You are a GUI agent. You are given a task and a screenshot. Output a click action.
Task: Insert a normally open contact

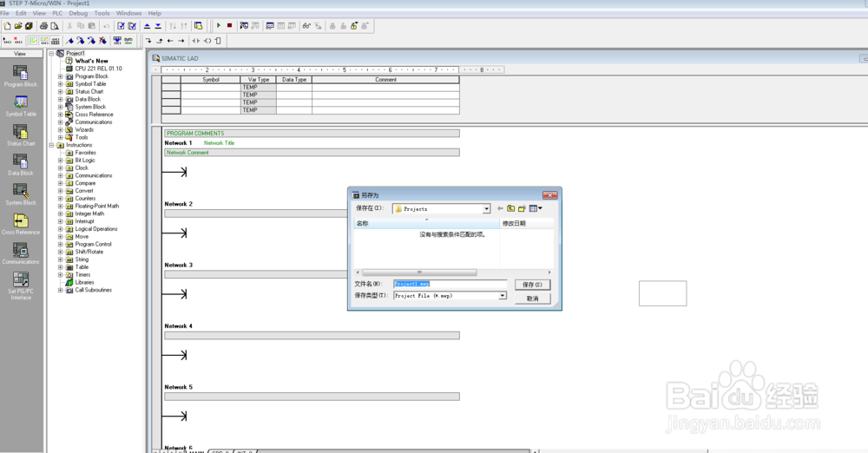point(196,41)
